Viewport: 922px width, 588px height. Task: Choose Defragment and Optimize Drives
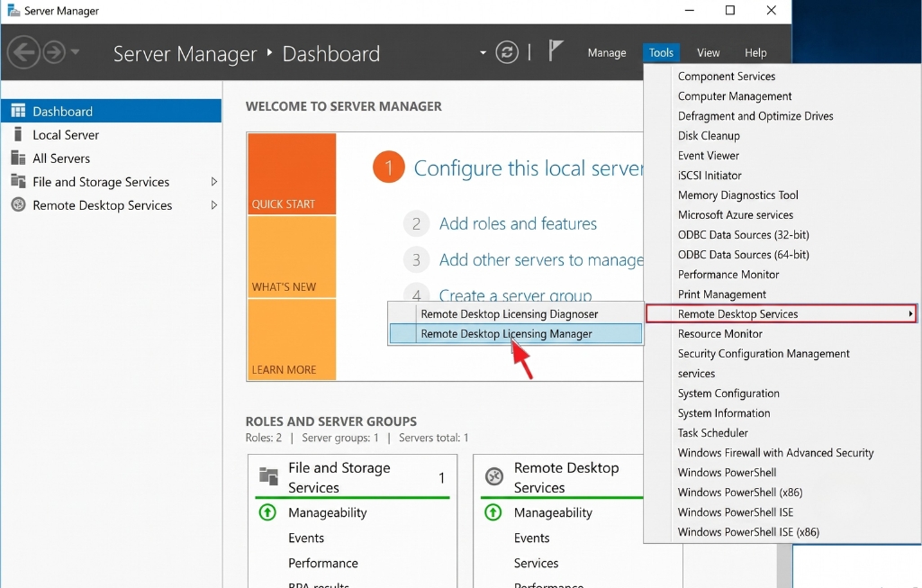755,116
